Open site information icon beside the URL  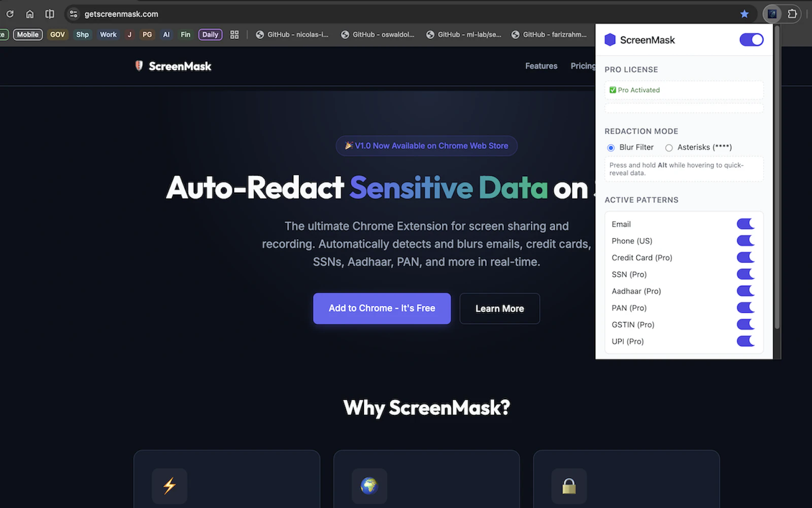click(x=74, y=14)
